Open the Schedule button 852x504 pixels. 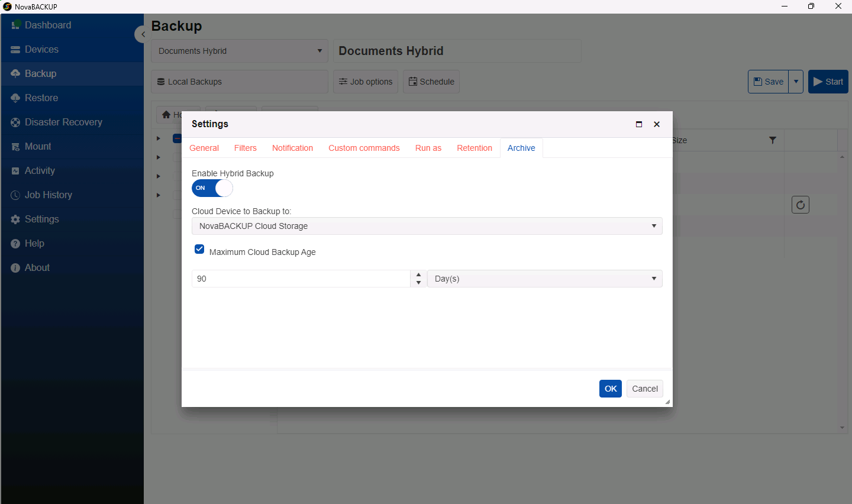coord(431,82)
